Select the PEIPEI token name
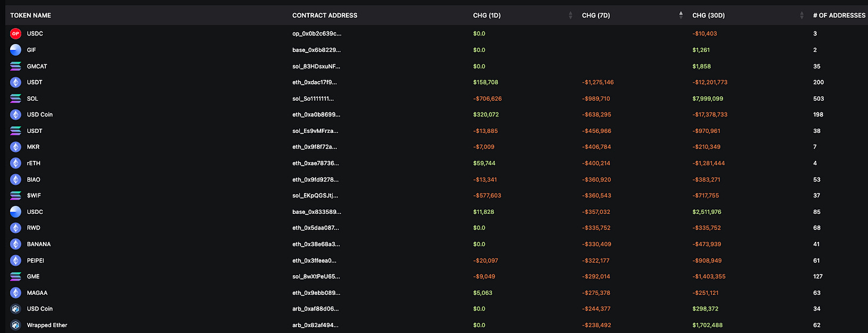868x333 pixels. click(37, 260)
